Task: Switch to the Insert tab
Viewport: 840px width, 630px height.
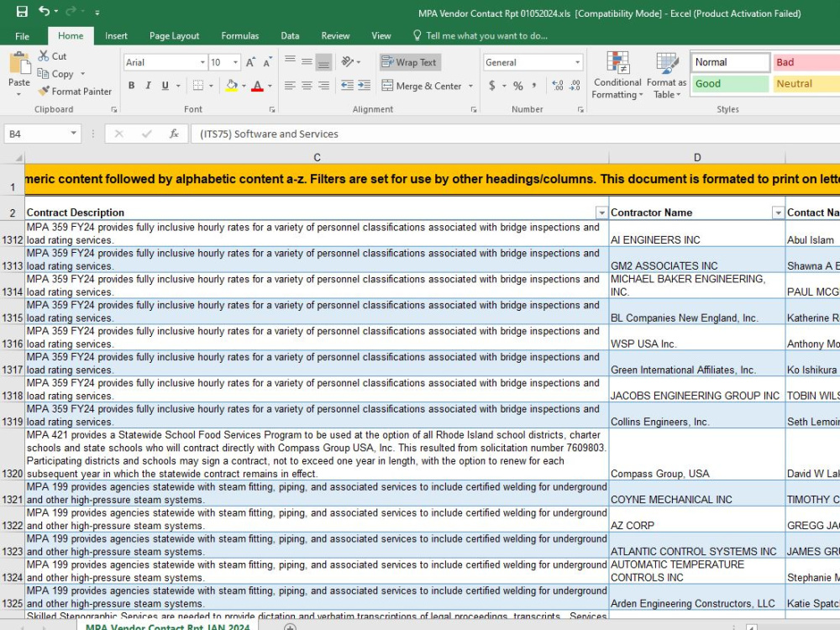Action: coord(116,36)
